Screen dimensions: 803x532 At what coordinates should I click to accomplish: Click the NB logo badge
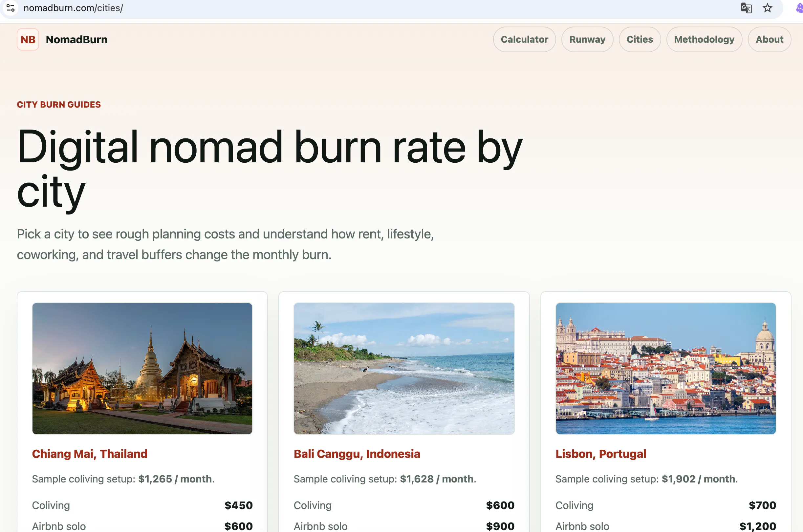point(28,39)
